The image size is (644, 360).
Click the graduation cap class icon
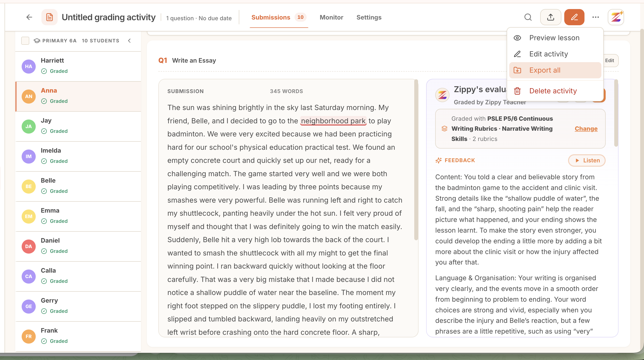[37, 40]
